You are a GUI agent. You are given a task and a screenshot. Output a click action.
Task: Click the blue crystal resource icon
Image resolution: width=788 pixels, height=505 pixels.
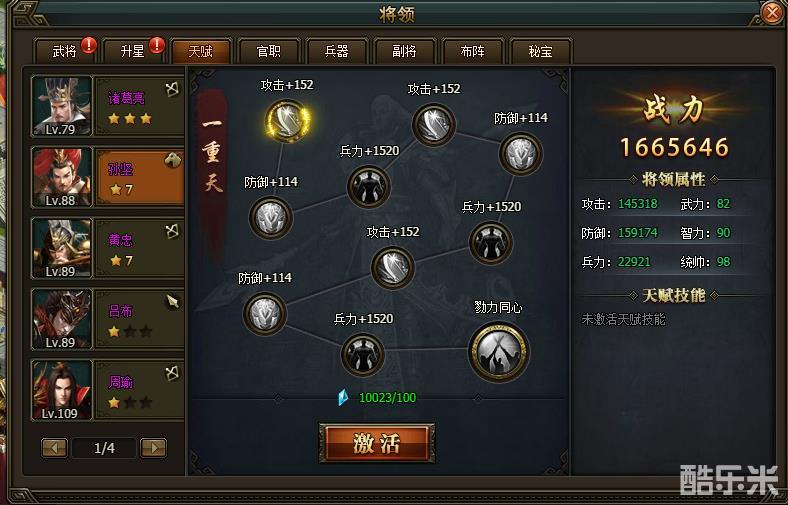(343, 397)
